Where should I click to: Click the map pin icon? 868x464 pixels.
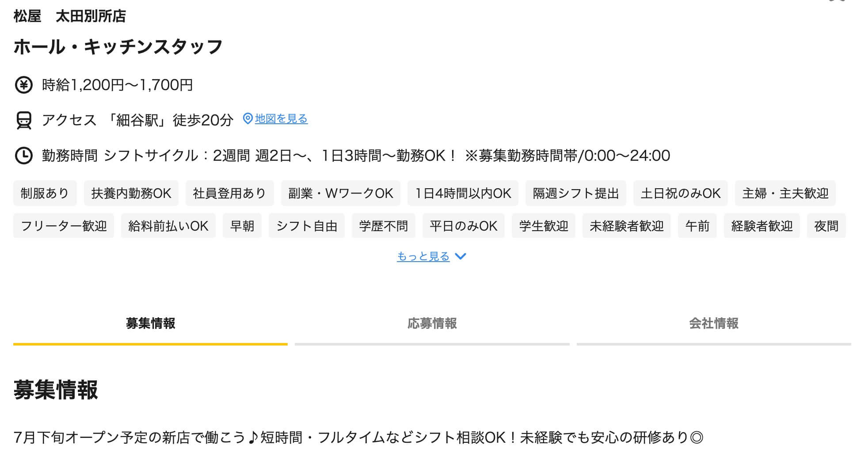(x=248, y=118)
